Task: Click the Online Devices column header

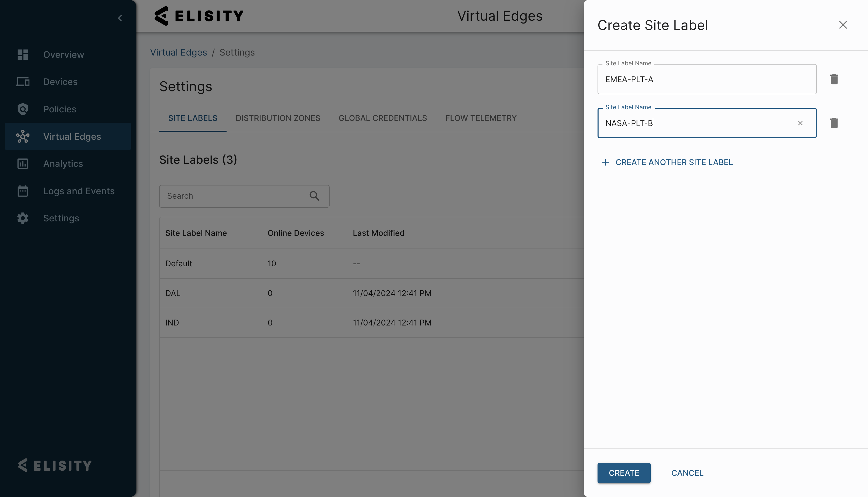Action: point(296,233)
